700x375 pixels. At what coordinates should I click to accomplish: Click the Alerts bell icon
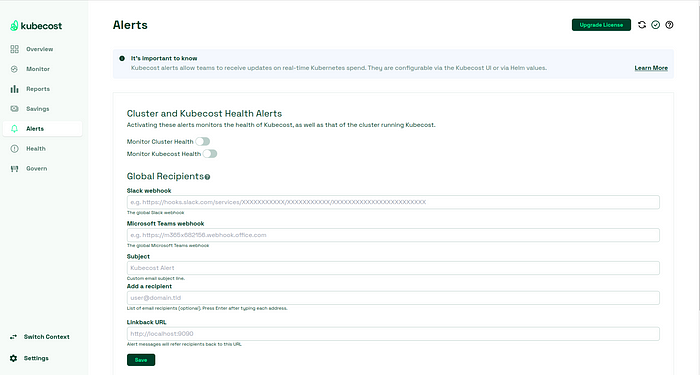[x=14, y=129]
